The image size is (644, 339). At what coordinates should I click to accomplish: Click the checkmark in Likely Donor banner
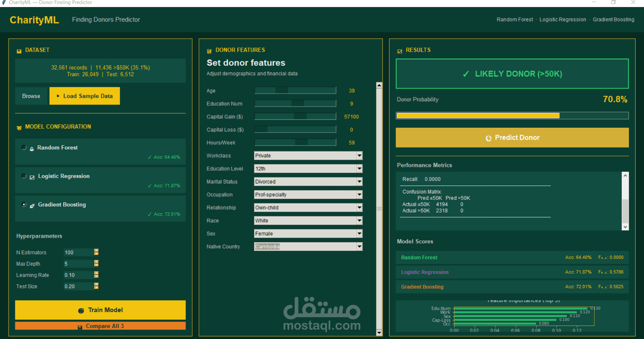click(466, 74)
